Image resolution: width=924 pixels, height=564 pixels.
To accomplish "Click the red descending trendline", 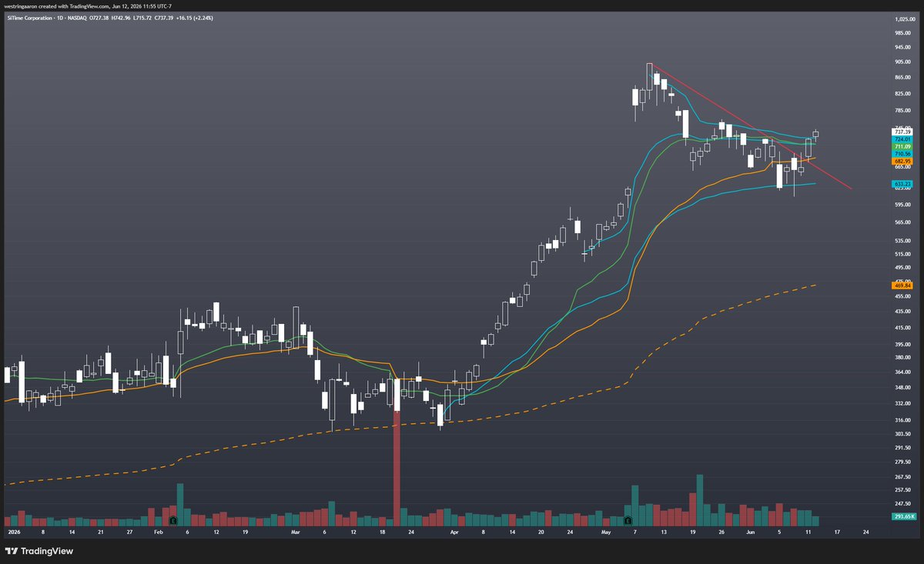I will 751,126.
